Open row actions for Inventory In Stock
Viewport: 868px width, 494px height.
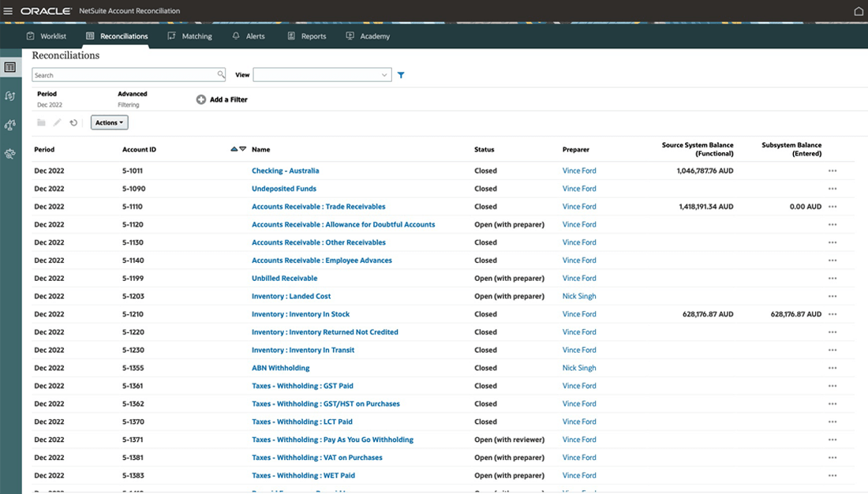[x=832, y=314]
